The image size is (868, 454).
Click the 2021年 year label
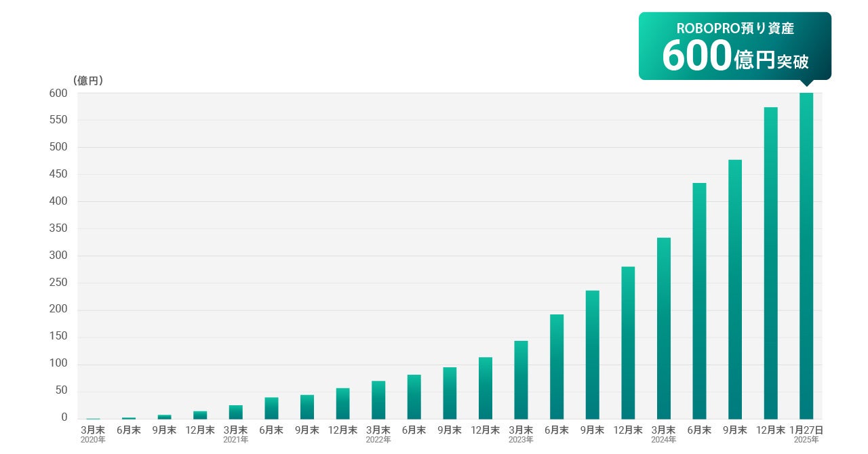point(235,440)
